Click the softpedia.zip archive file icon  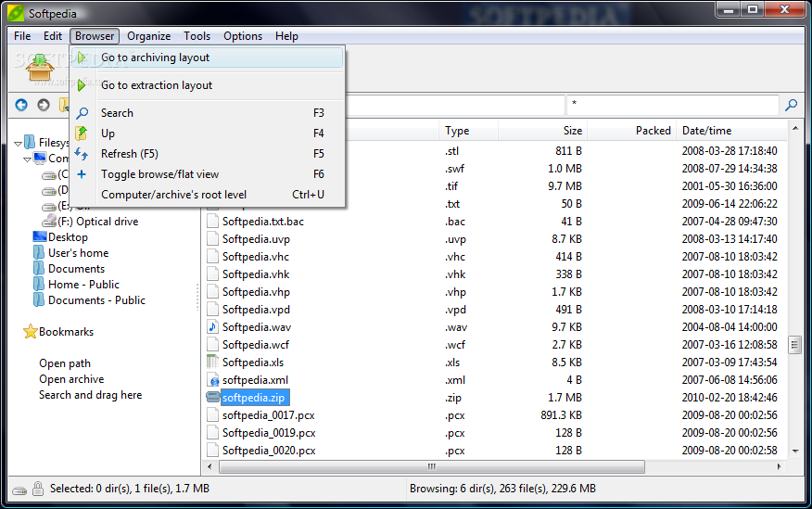pyautogui.click(x=213, y=397)
